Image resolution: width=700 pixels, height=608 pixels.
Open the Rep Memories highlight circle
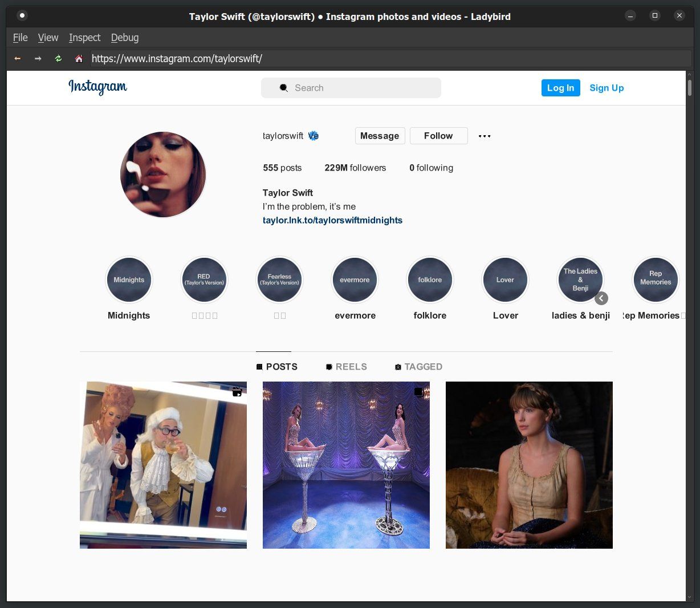click(656, 280)
